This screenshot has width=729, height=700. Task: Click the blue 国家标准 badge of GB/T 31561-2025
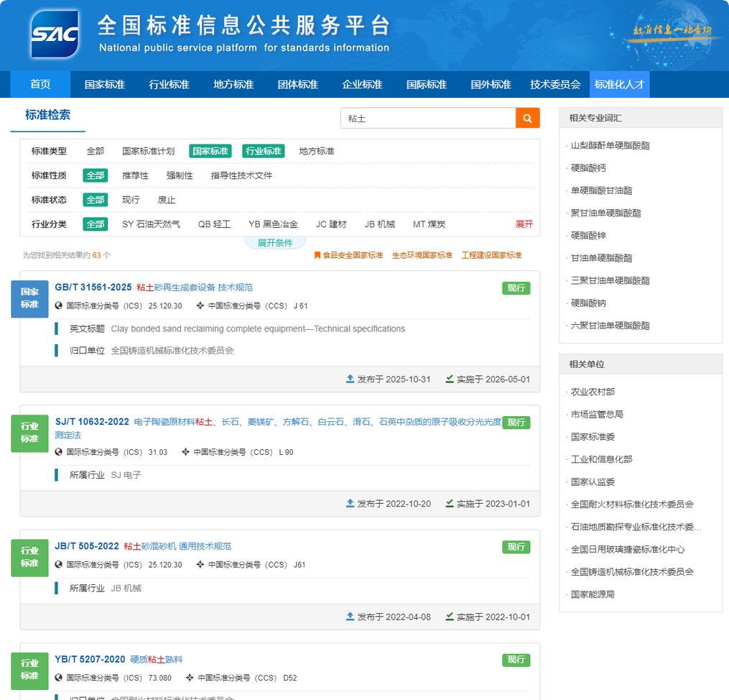29,298
